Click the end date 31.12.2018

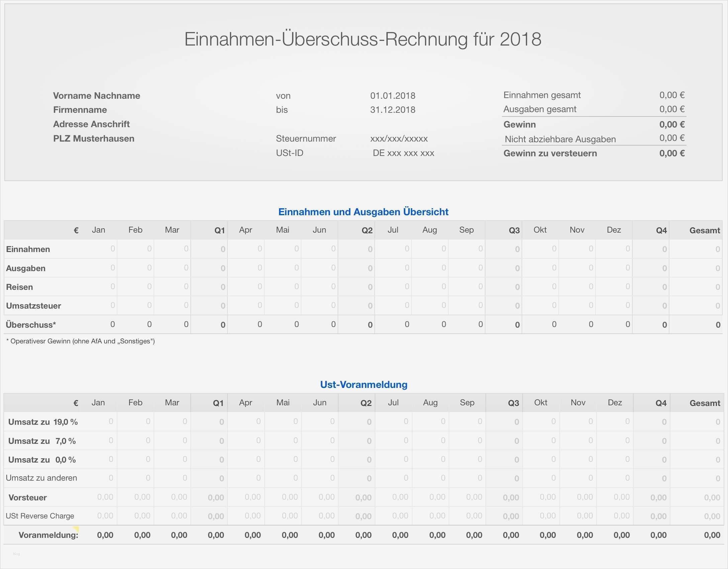click(x=393, y=109)
